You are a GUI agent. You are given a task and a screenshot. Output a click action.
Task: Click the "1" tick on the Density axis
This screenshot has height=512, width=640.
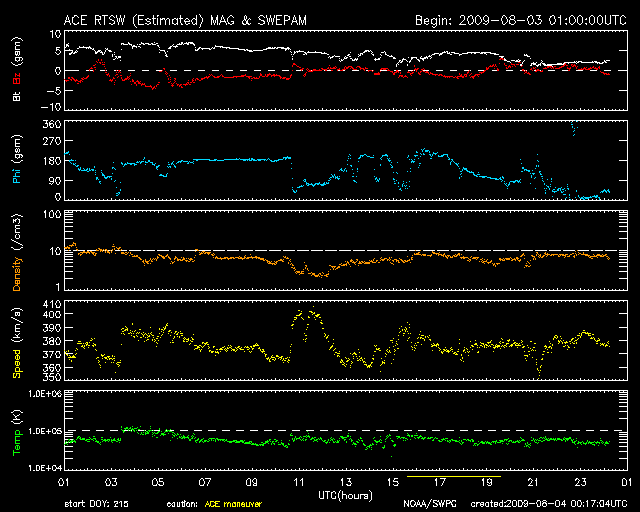coord(58,287)
